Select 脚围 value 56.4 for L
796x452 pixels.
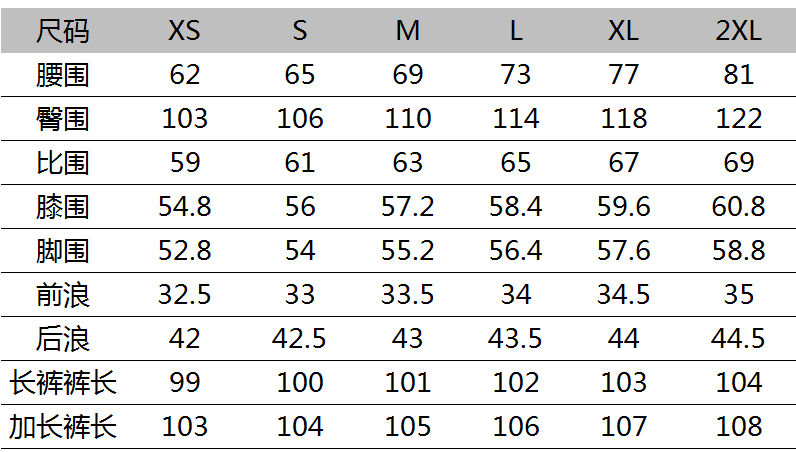pos(516,250)
